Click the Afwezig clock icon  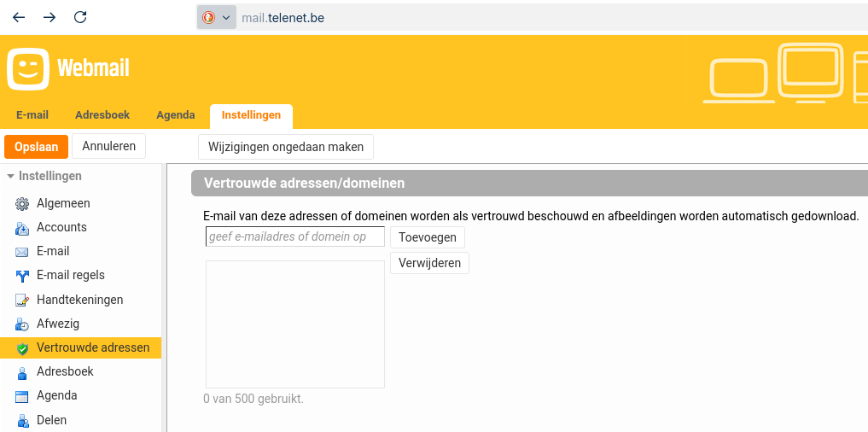click(22, 324)
